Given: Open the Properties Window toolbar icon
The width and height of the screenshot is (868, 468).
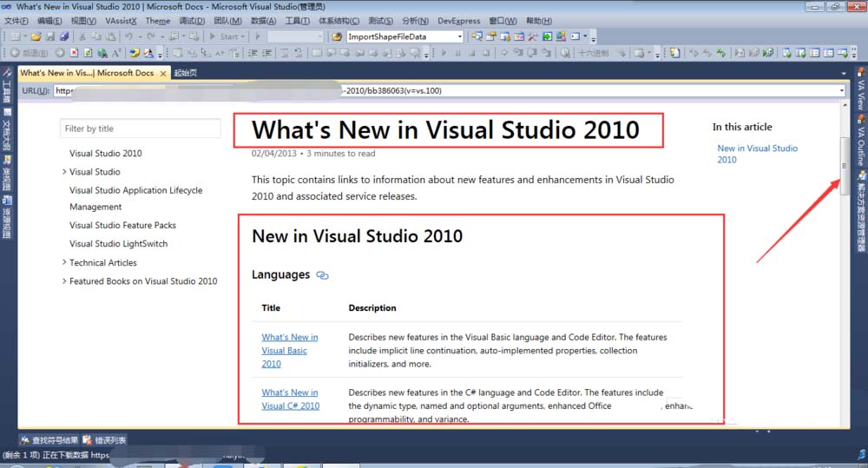Looking at the screenshot, I should pyautogui.click(x=490, y=36).
